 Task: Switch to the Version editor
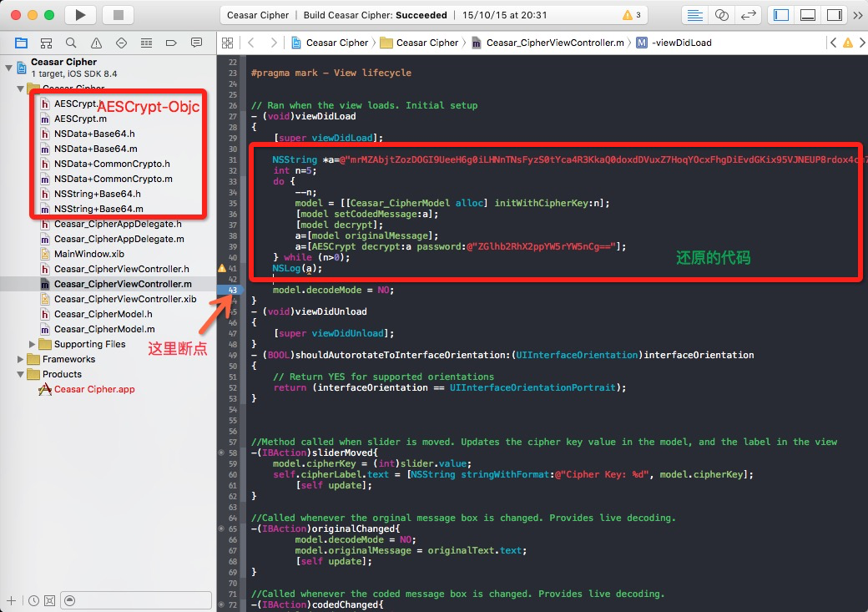748,15
